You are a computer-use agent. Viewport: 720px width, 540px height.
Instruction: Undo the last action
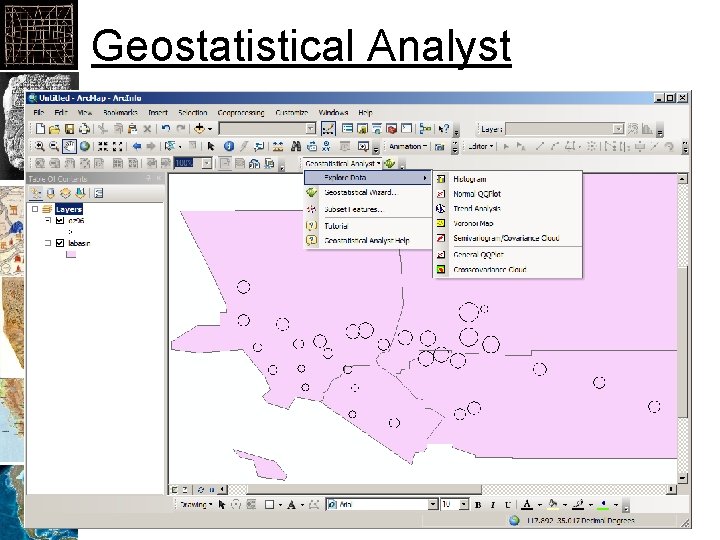point(166,129)
